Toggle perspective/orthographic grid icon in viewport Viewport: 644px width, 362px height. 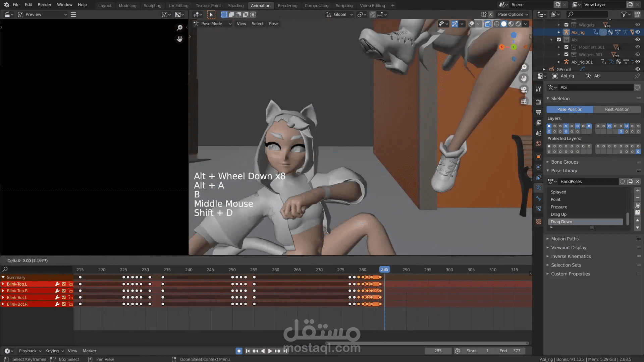click(x=524, y=101)
